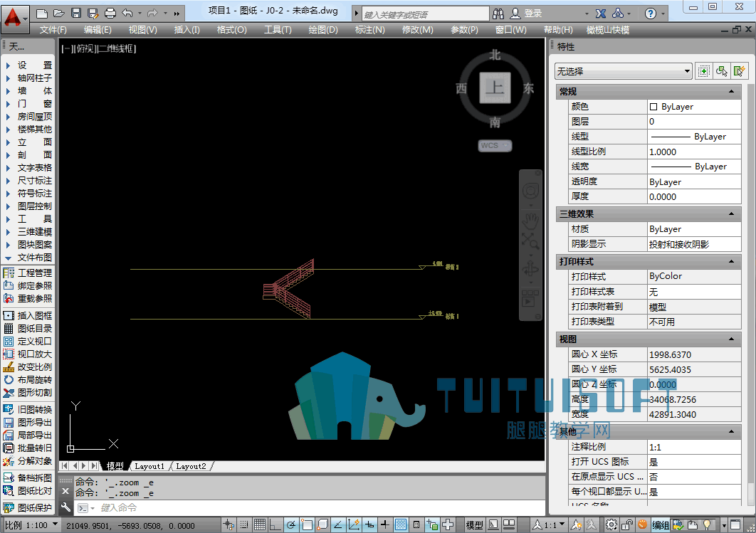This screenshot has height=533, width=756.
Task: Click the Save floppy disk icon
Action: pos(76,14)
